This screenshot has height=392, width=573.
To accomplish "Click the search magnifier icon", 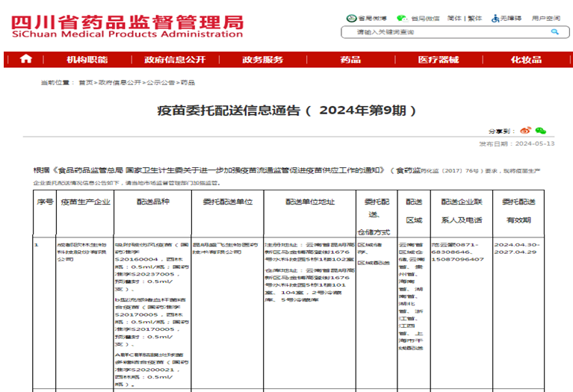I will 554,32.
